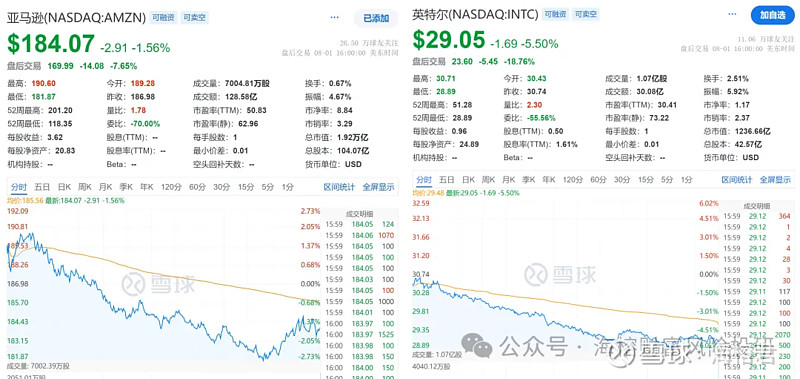
Task: Click the 雪球 watermark logo on Amazon chart
Action: coord(158,285)
